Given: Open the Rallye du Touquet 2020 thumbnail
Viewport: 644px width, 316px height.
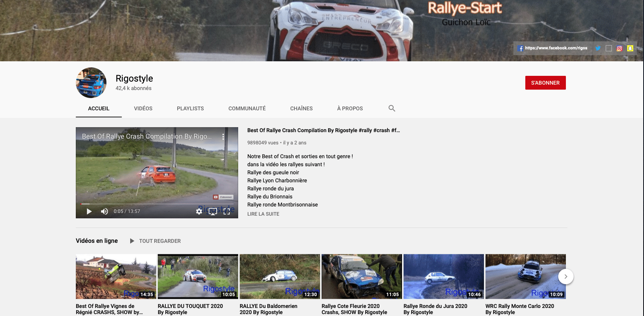Looking at the screenshot, I should 198,277.
